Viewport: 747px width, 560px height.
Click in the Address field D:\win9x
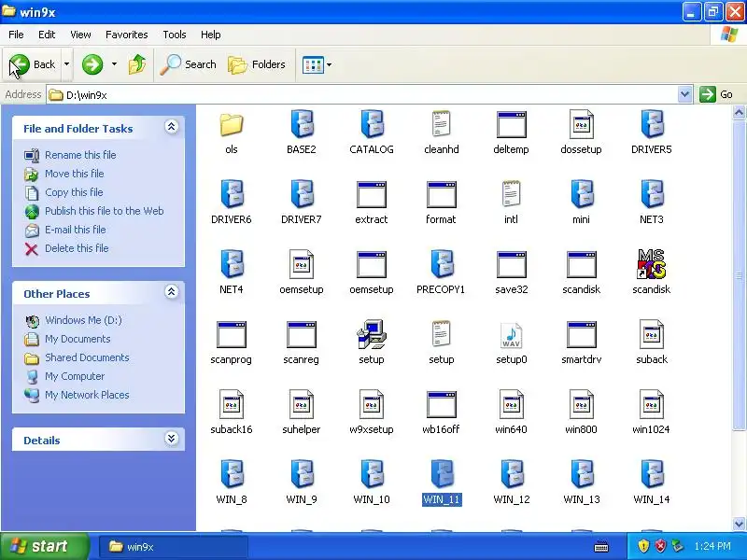pyautogui.click(x=362, y=95)
